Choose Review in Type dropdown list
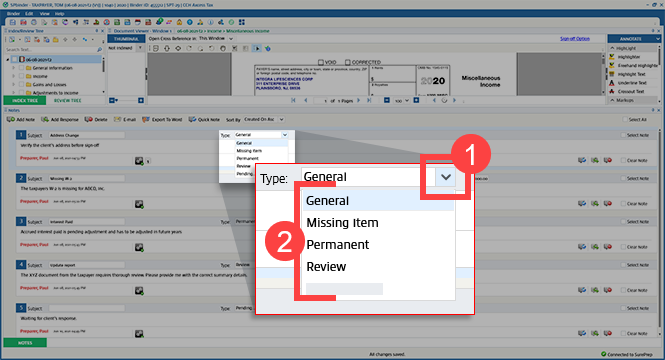The image size is (665, 360). coord(379,267)
